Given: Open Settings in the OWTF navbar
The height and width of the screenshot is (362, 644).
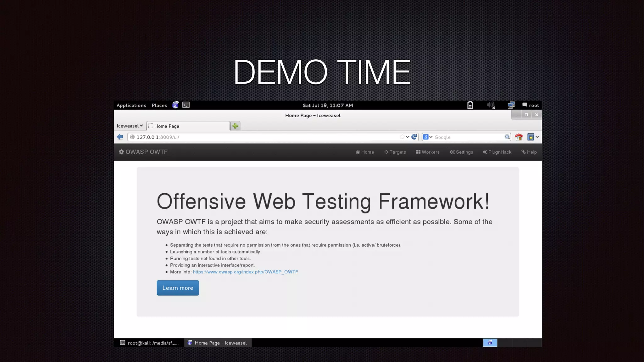Looking at the screenshot, I should 461,152.
